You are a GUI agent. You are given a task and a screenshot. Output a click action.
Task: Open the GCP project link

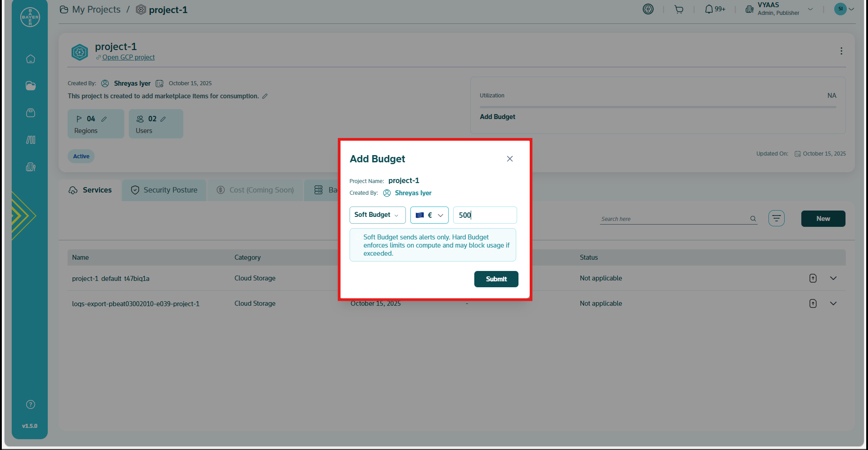click(x=128, y=57)
